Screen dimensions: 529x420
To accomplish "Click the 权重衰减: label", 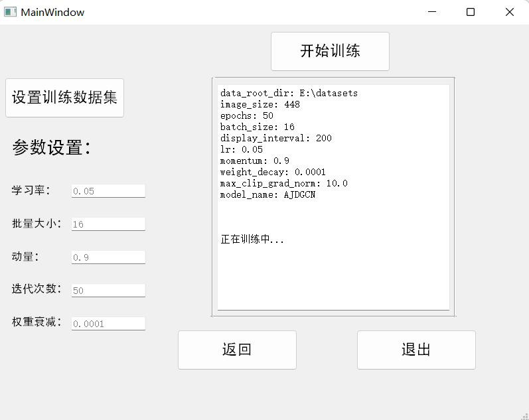I will coord(37,322).
